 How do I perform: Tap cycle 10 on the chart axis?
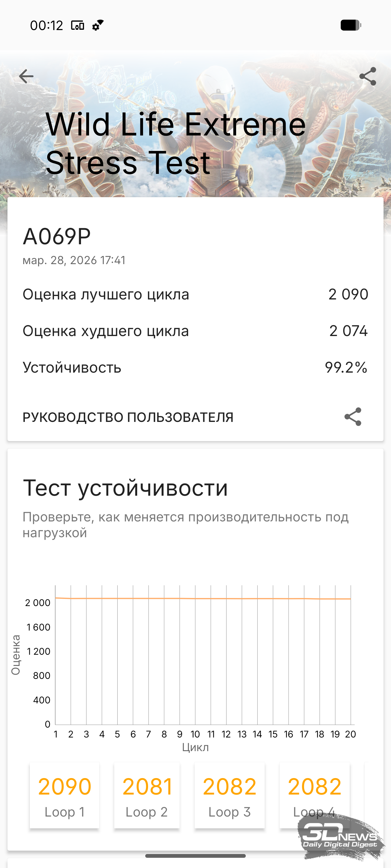tap(195, 734)
